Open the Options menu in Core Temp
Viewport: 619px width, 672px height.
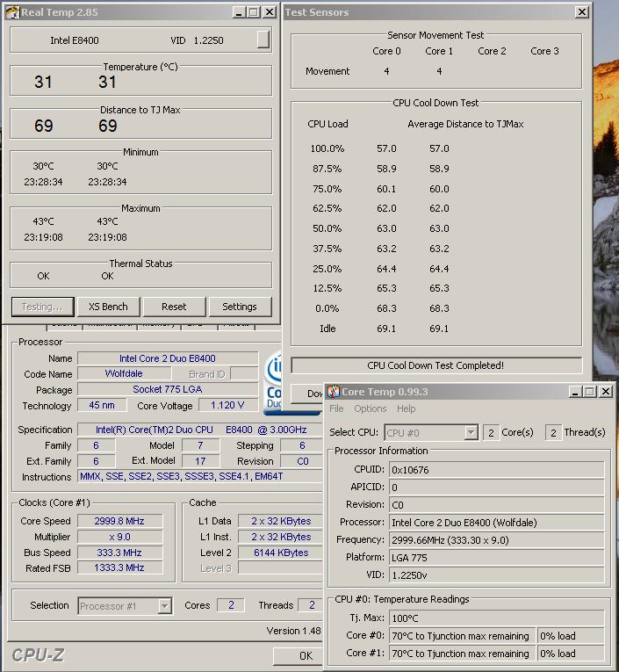pyautogui.click(x=371, y=408)
